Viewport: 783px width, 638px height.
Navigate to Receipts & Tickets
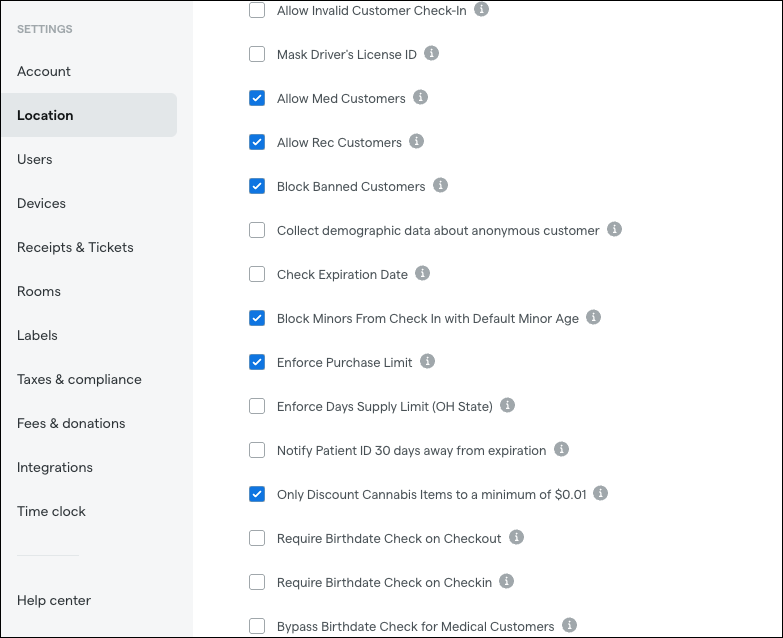coord(75,247)
